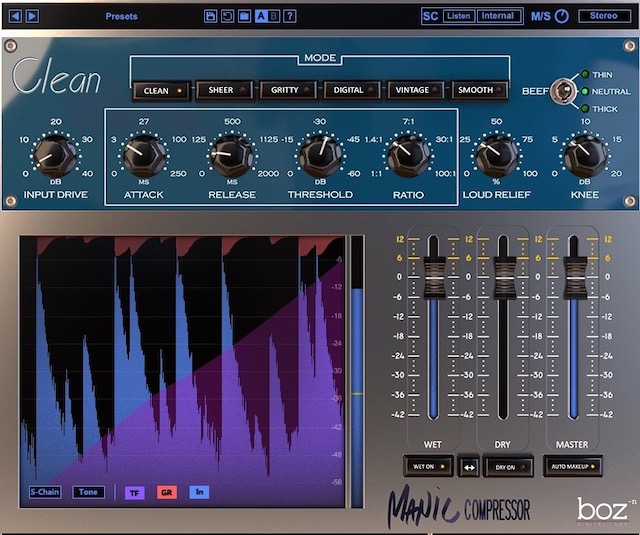Image resolution: width=640 pixels, height=535 pixels.
Task: Switch to the GRITTY mode
Action: (289, 90)
